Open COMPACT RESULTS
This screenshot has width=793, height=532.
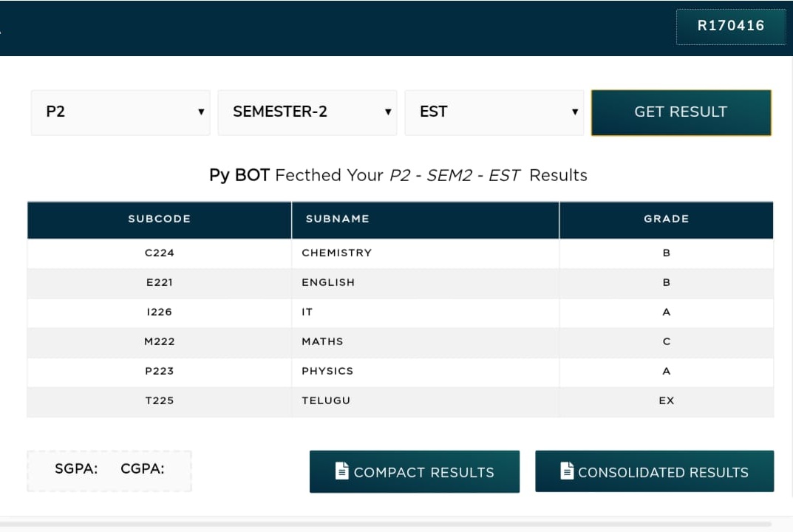point(414,471)
